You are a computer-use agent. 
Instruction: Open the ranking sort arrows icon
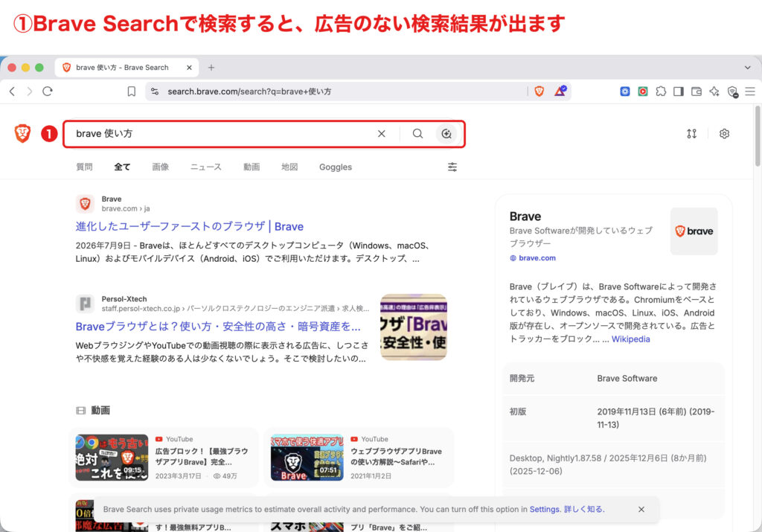coord(691,134)
